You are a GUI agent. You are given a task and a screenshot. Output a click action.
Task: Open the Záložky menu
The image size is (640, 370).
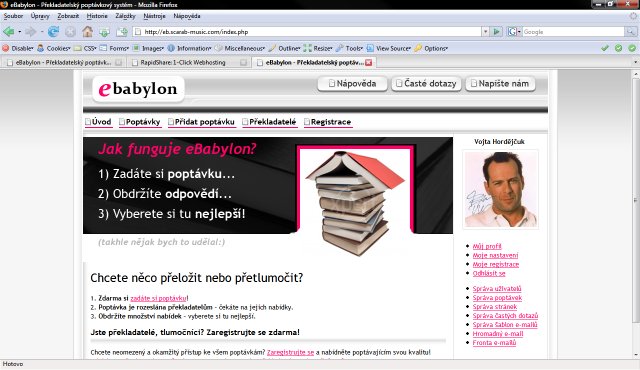pyautogui.click(x=125, y=16)
